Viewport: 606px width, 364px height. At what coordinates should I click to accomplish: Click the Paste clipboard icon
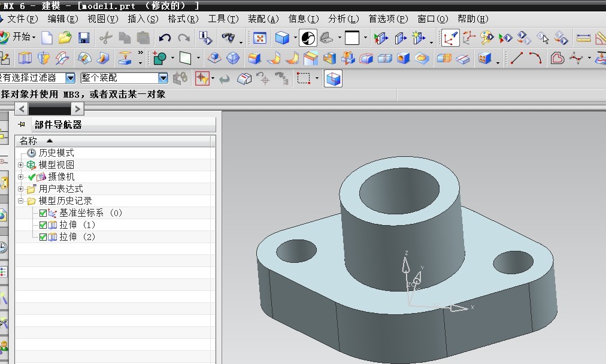pyautogui.click(x=143, y=38)
